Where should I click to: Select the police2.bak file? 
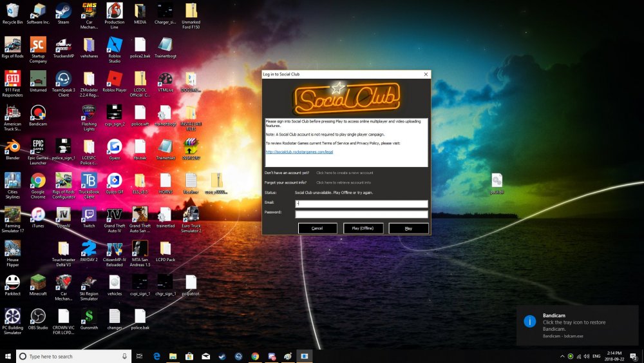tap(140, 47)
